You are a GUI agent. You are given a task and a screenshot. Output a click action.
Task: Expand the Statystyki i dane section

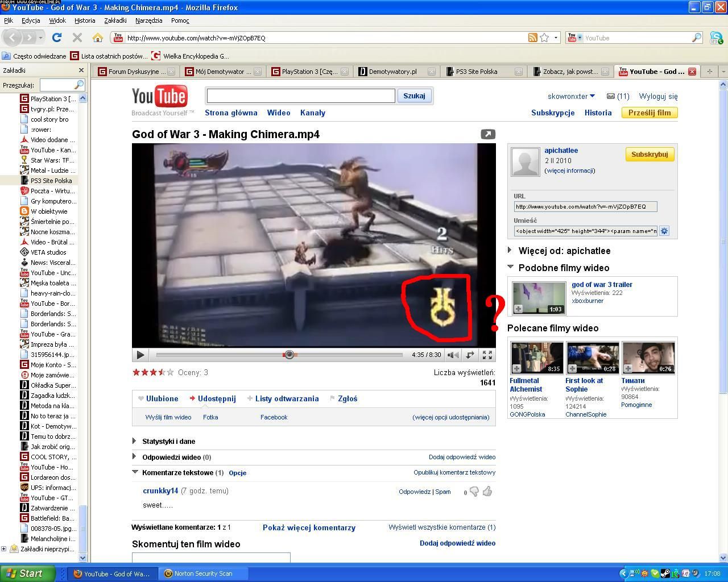pos(134,441)
